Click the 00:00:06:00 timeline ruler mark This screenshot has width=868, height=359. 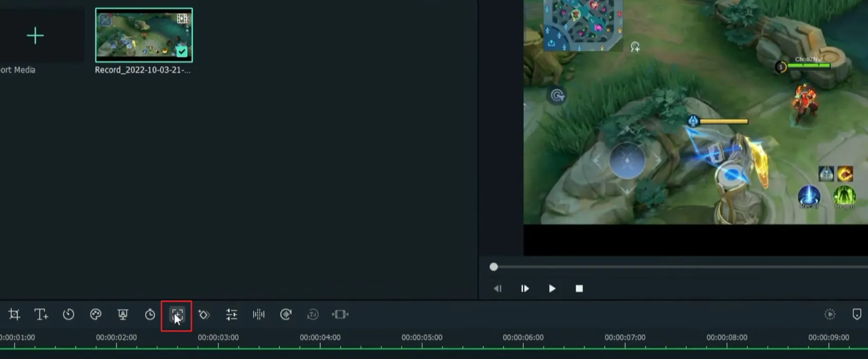point(523,338)
